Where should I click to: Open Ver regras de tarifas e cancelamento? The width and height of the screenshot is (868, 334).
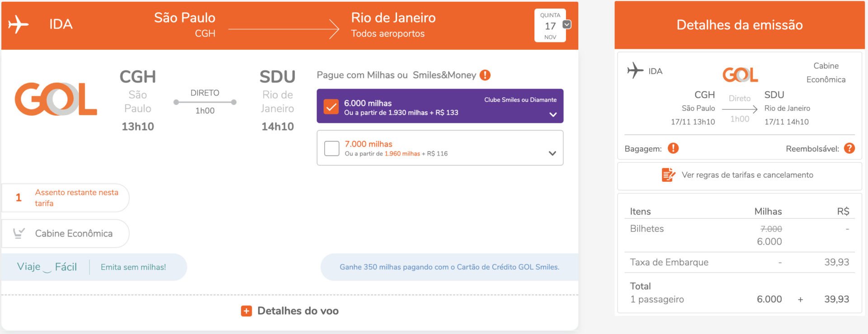tap(747, 175)
